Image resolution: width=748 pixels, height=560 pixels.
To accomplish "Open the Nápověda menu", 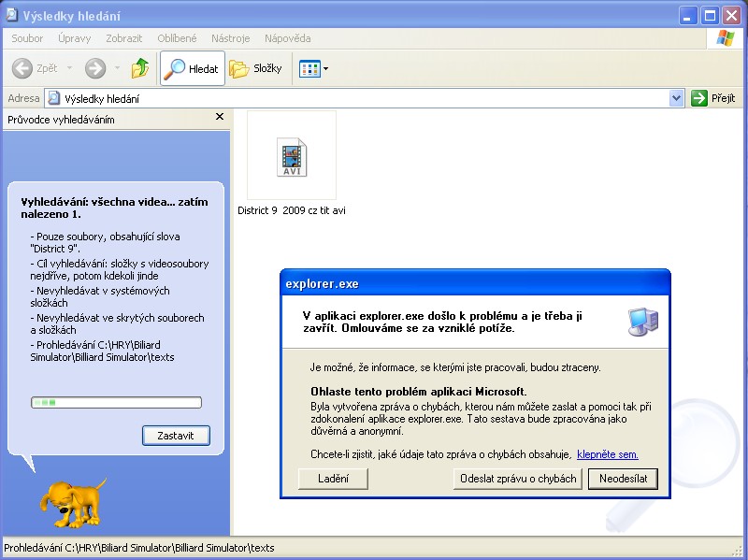I will [x=288, y=38].
